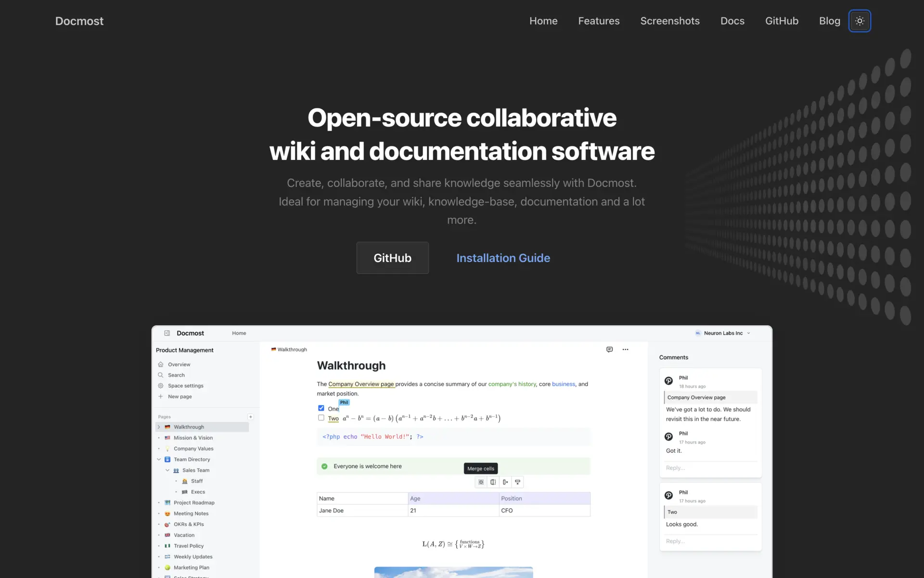This screenshot has width=924, height=578.
Task: Collapse the Team Directory tree item
Action: pos(159,460)
